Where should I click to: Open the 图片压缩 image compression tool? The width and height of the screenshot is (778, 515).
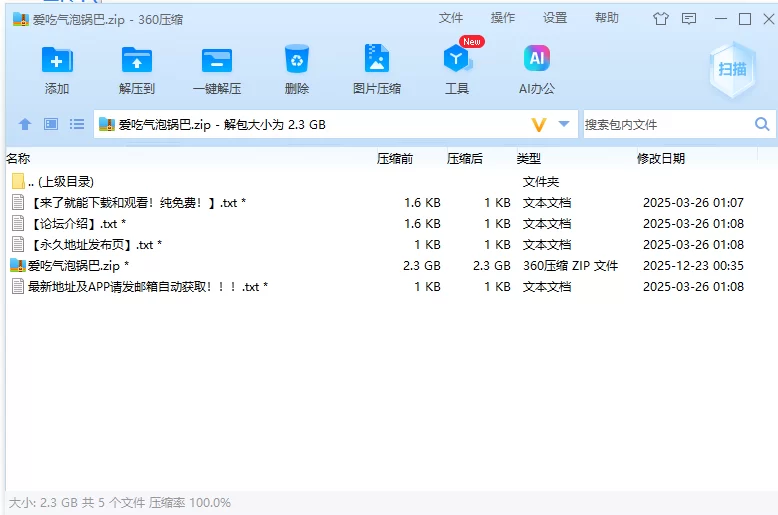[x=377, y=61]
